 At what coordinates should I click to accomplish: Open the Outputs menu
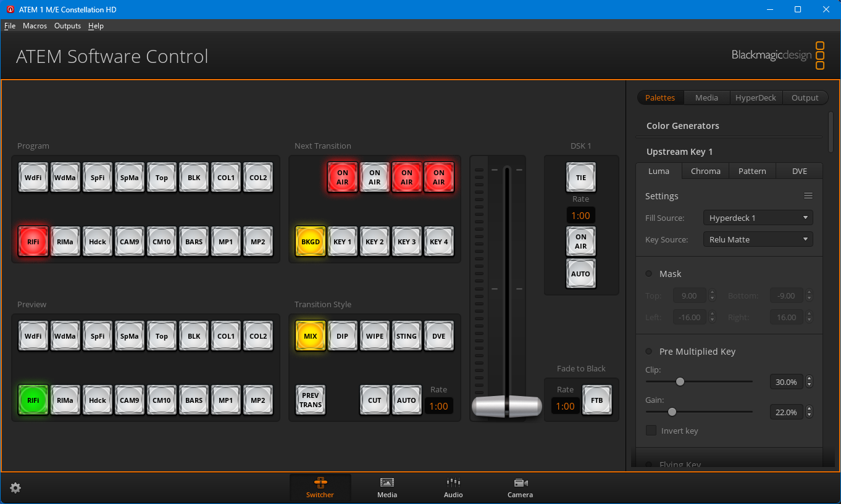click(x=67, y=26)
